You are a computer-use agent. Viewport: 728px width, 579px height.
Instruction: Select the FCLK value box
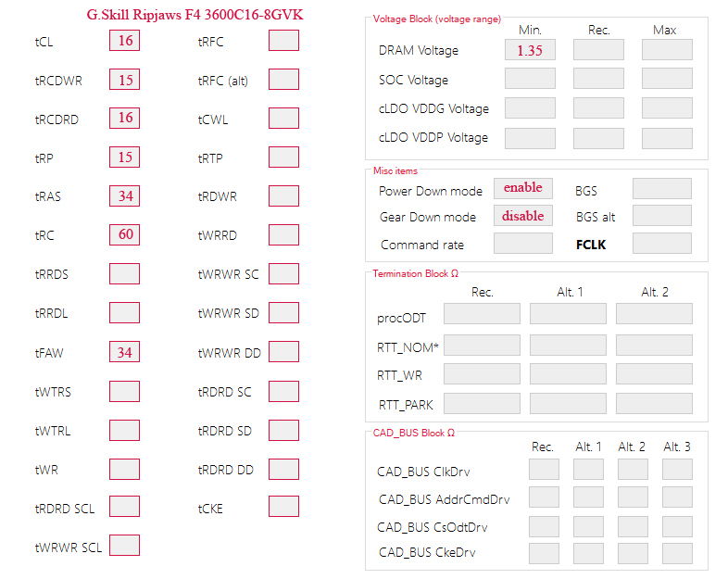[662, 244]
